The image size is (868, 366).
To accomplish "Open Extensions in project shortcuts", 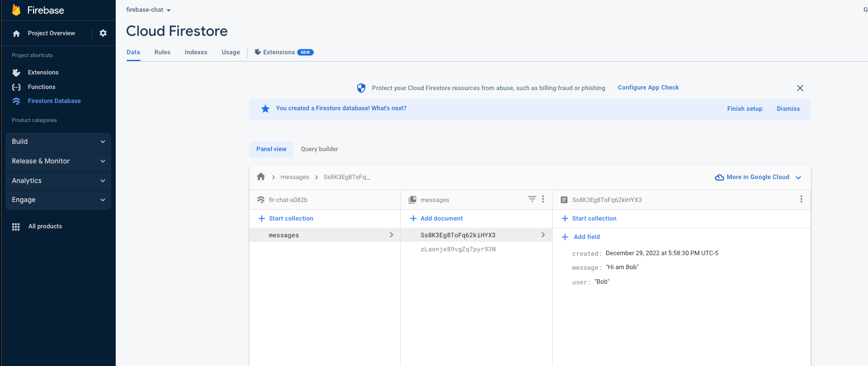I will point(43,73).
